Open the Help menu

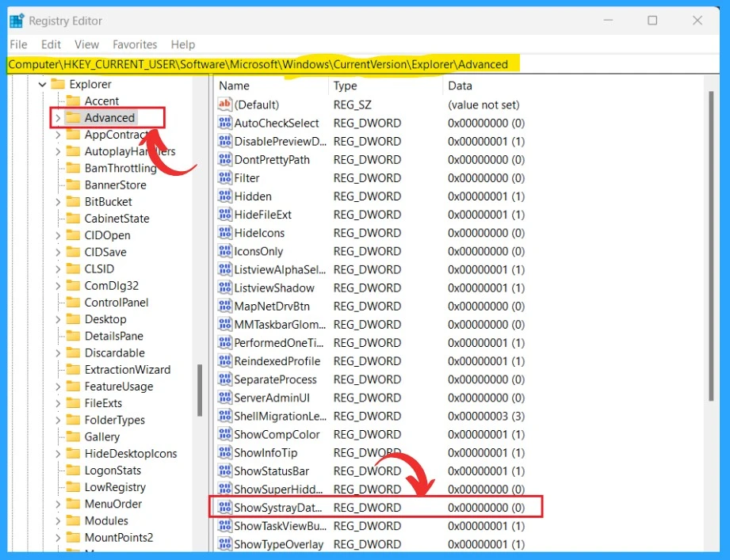(x=182, y=44)
